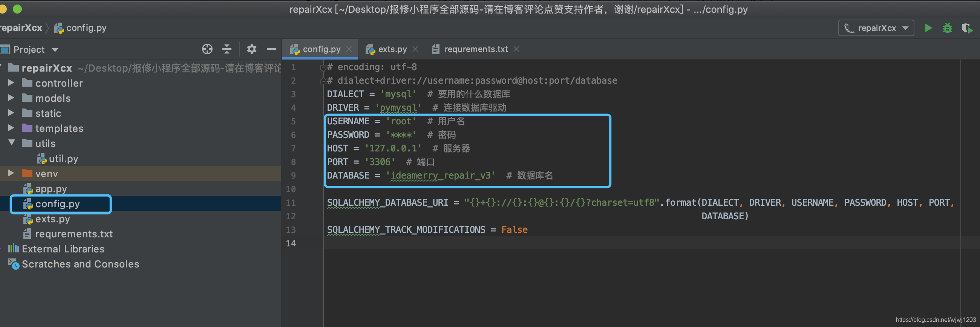Open Project panel settings gear
The height and width of the screenshot is (327, 980).
pos(251,49)
